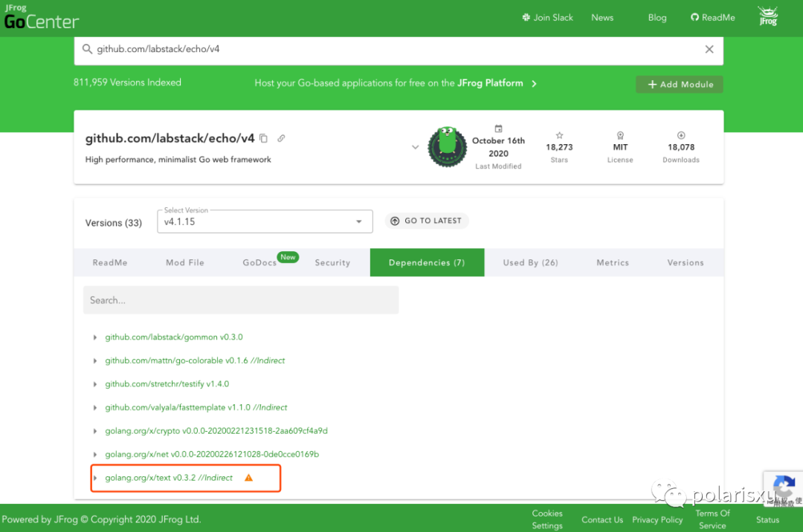
Task: Click the link icon beside module name
Action: click(x=281, y=138)
